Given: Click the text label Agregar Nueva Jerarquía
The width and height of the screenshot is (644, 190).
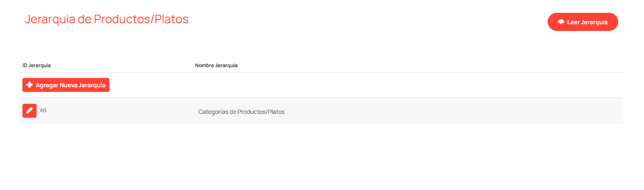Looking at the screenshot, I should [x=71, y=85].
